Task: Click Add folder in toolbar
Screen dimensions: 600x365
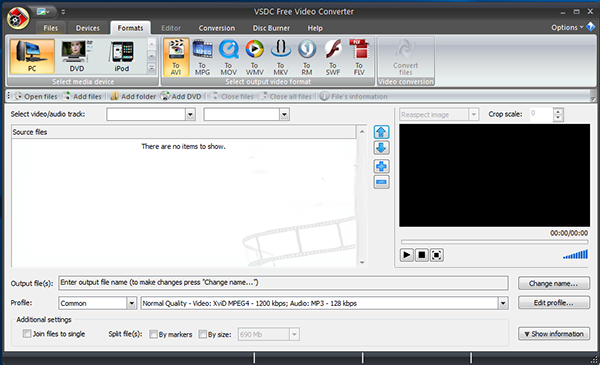Action: click(133, 96)
